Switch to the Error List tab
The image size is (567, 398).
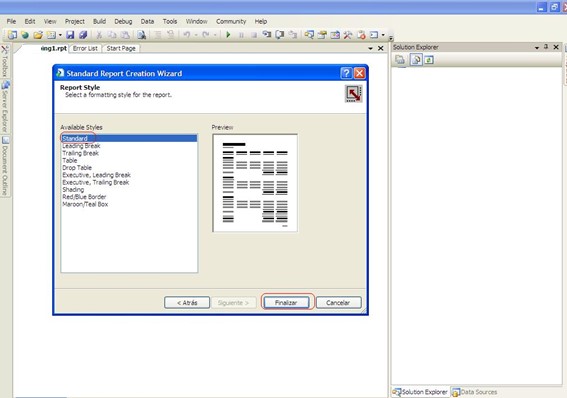(85, 48)
